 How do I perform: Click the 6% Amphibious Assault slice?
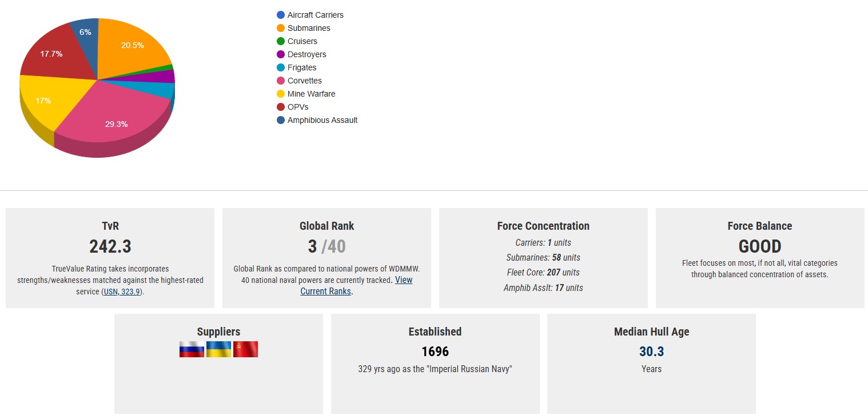point(85,33)
